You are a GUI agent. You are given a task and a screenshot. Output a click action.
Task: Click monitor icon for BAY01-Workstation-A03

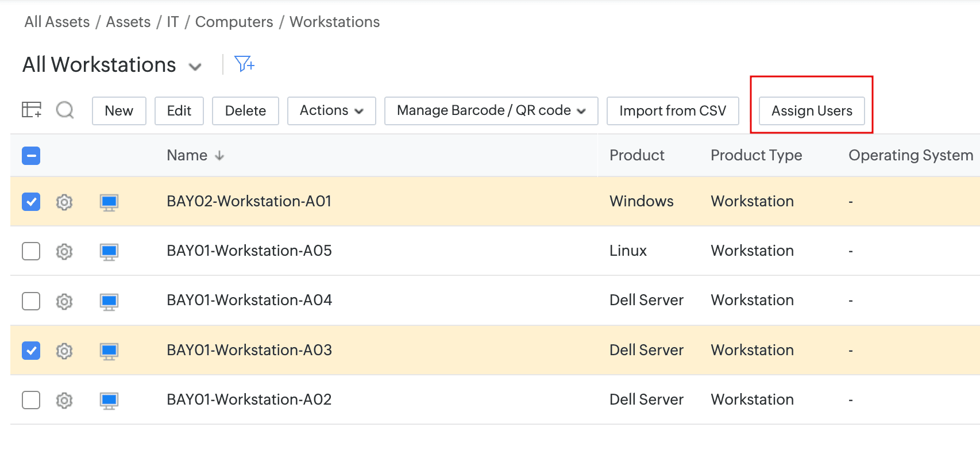point(109,351)
